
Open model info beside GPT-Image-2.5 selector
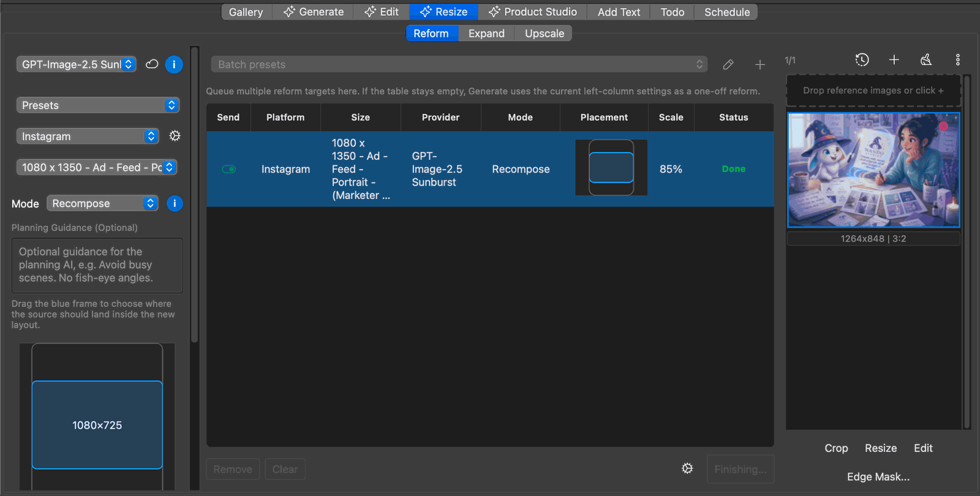pyautogui.click(x=174, y=64)
